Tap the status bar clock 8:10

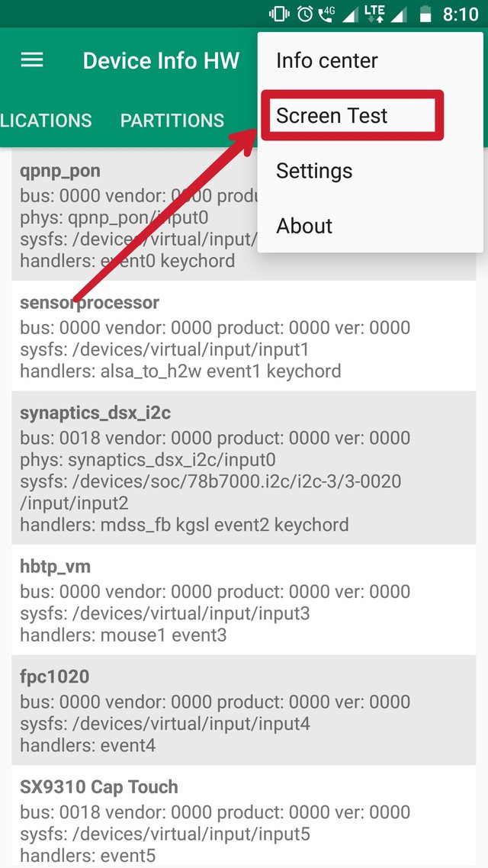(461, 14)
